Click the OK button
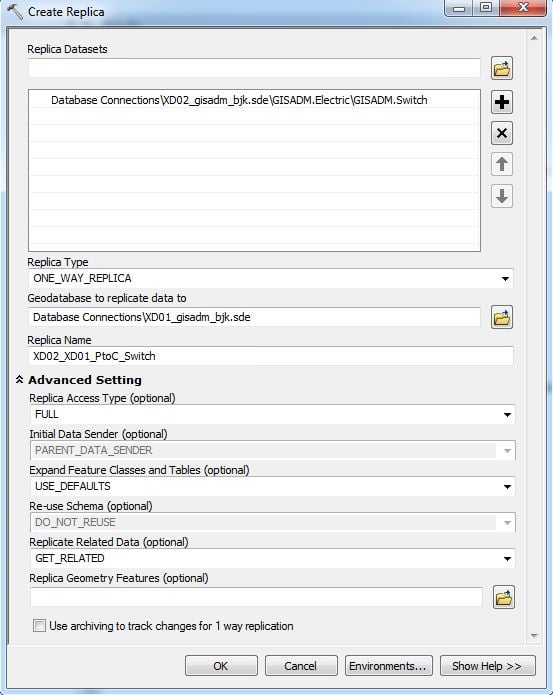The height and width of the screenshot is (695, 553). (x=221, y=666)
